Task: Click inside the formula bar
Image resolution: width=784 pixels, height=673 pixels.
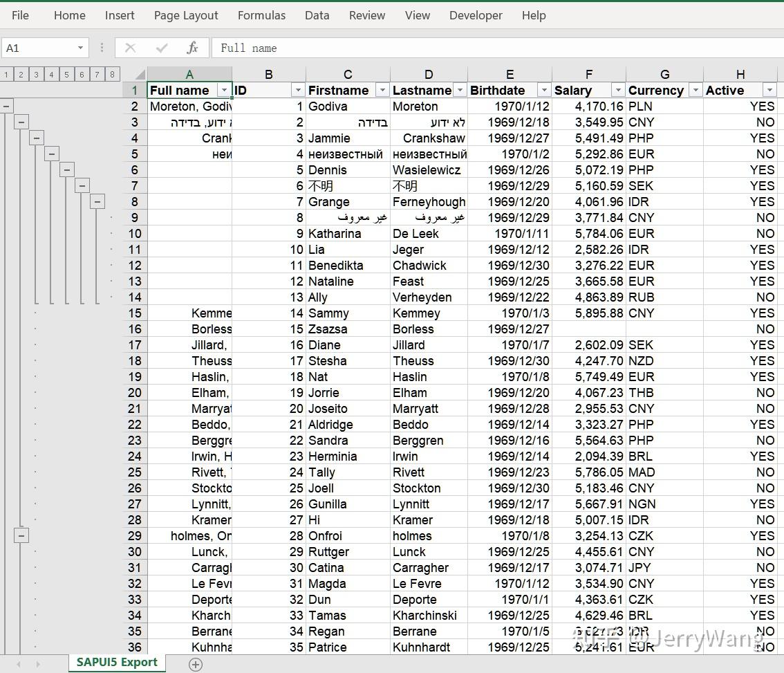Action: 415,48
